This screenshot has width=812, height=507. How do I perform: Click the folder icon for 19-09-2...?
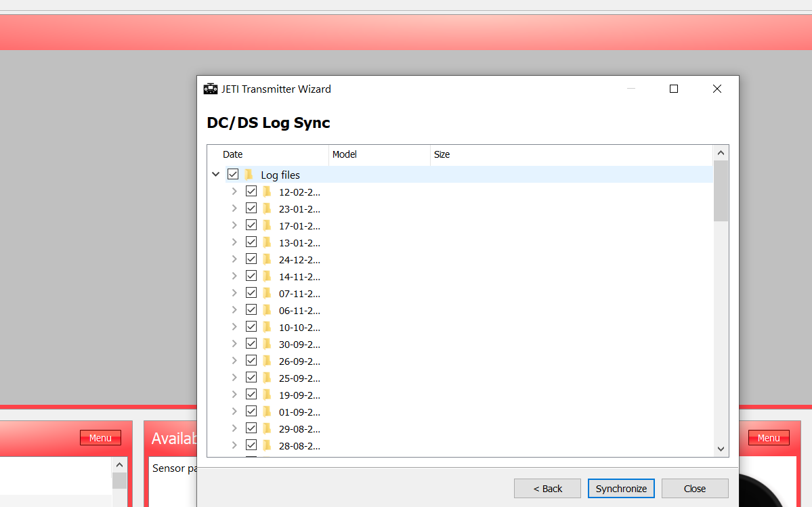268,394
